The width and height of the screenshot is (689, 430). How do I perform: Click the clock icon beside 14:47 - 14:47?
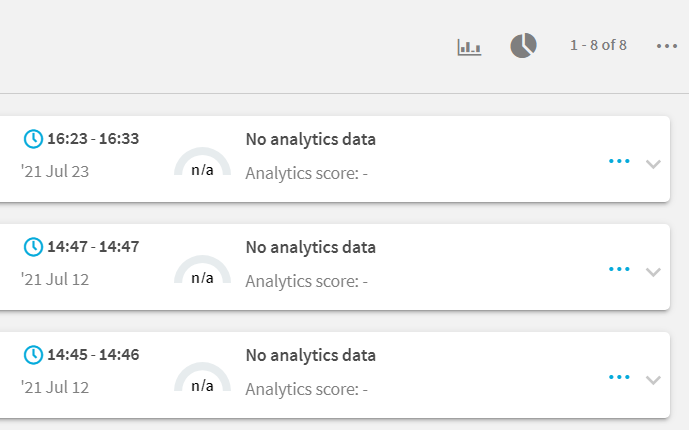pos(33,247)
